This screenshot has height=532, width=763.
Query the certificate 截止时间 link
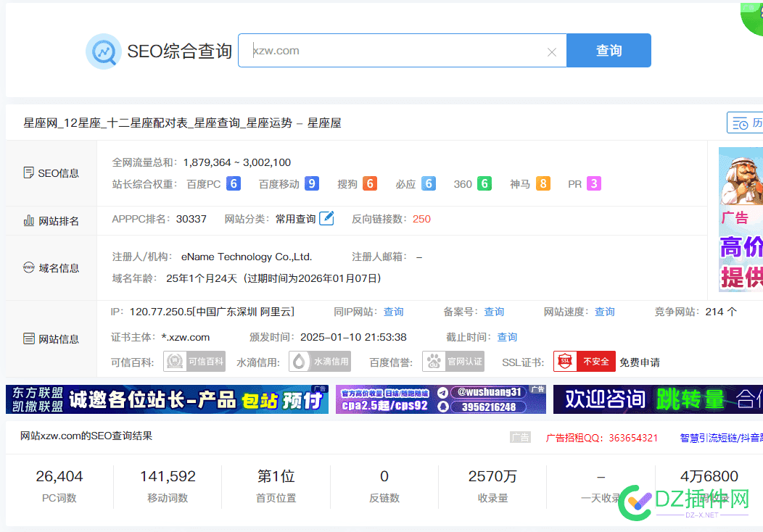tap(507, 337)
